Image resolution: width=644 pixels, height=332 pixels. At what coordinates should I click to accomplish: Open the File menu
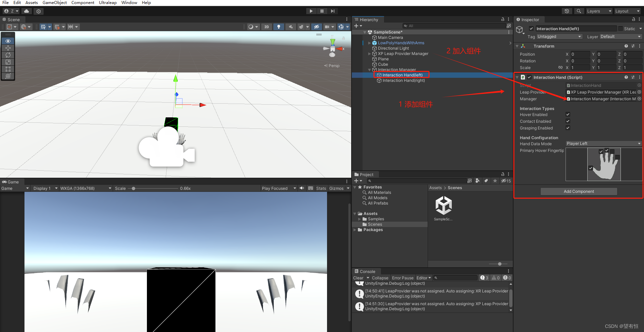click(x=6, y=3)
